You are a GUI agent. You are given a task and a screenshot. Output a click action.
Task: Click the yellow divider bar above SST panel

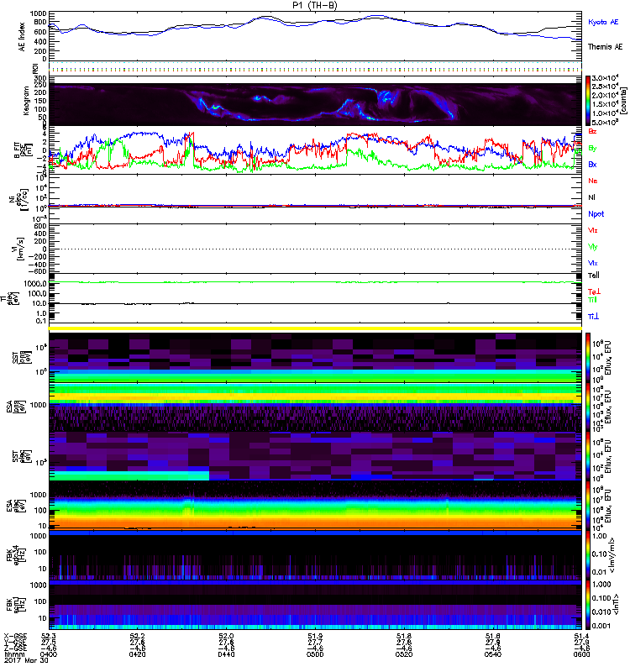(x=316, y=328)
